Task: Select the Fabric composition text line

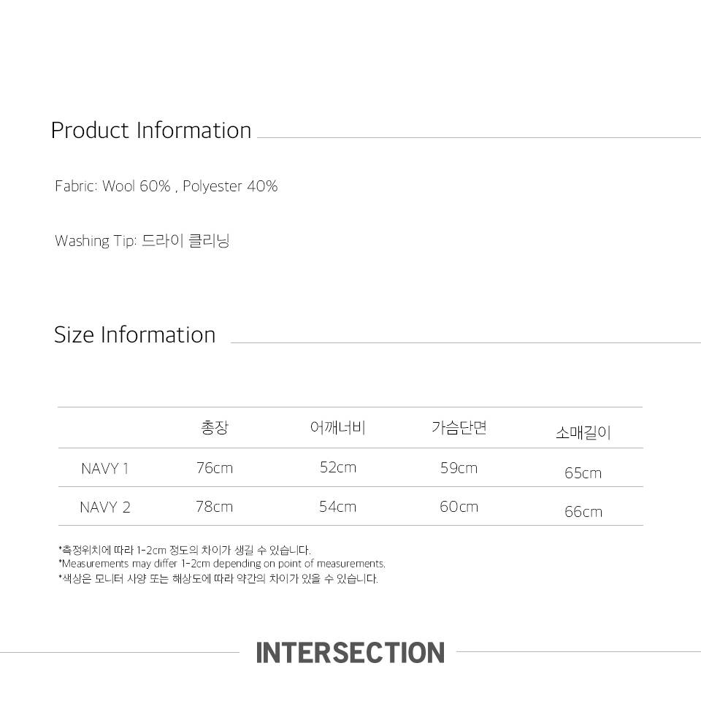Action: coord(166,186)
